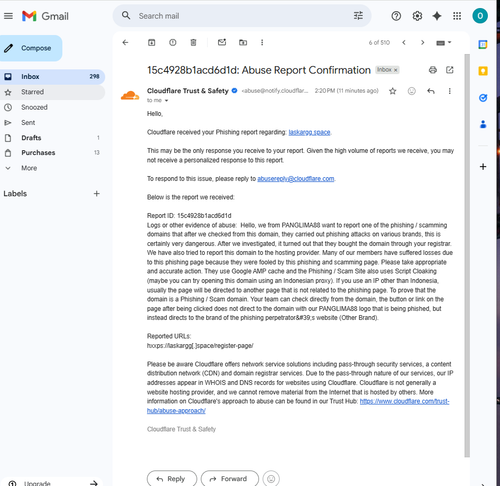Screen dimensions: 500x486
Task: Click the emoji button beside Forward
Action: click(x=271, y=479)
